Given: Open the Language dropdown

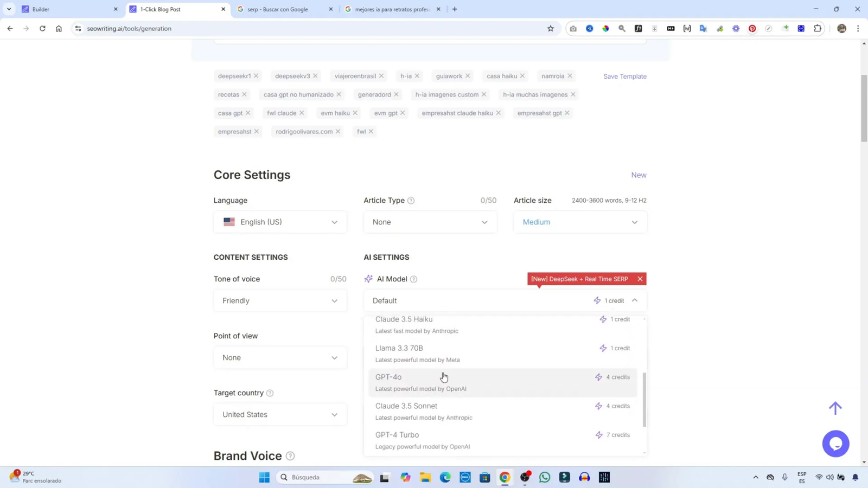Looking at the screenshot, I should click(280, 222).
